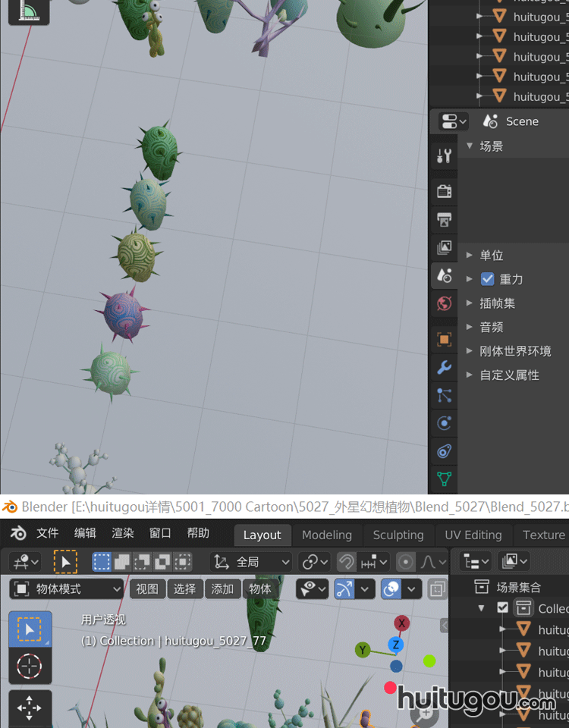Choose the intersect selection mode icon
The width and height of the screenshot is (569, 728).
[183, 562]
